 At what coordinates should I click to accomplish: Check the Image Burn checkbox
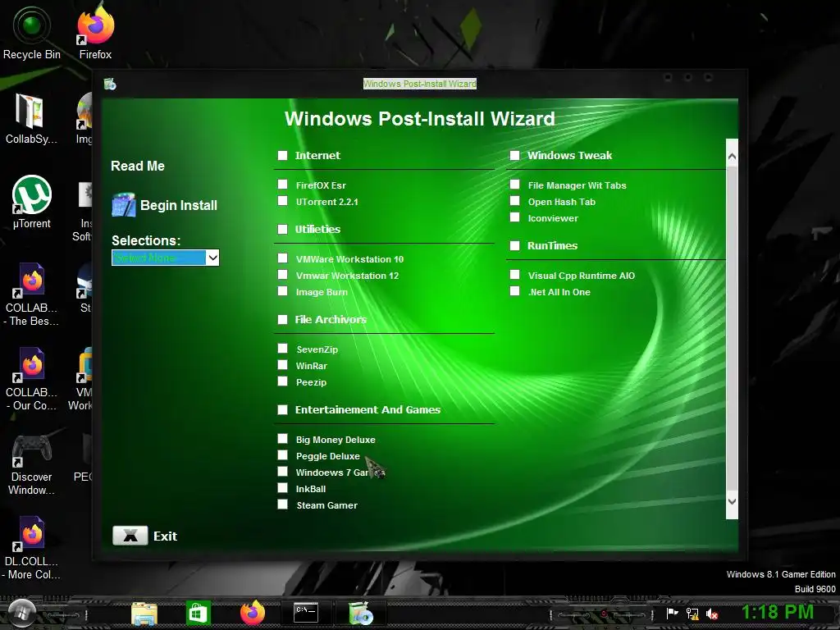click(282, 291)
